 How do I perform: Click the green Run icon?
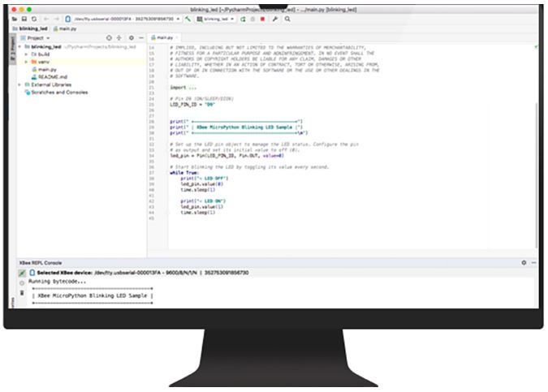tap(243, 19)
